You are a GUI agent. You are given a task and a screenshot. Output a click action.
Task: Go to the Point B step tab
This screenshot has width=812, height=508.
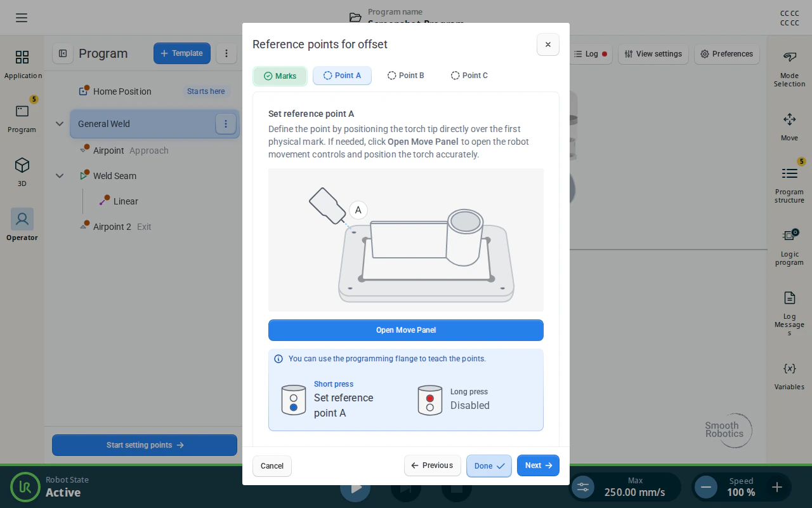(406, 76)
